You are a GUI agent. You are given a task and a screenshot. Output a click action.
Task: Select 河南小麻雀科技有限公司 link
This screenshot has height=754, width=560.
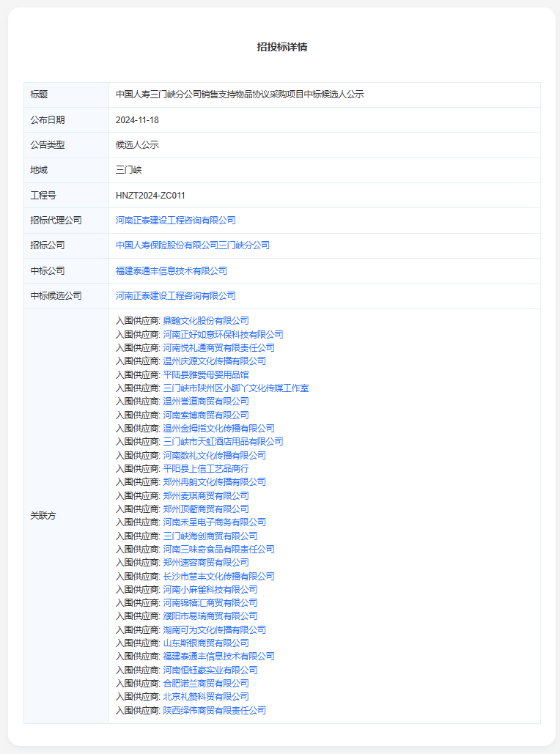210,590
